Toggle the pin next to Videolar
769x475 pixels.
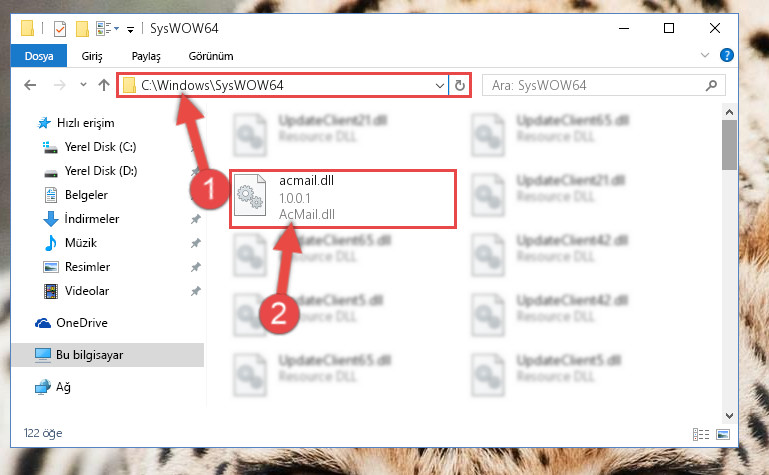(196, 291)
